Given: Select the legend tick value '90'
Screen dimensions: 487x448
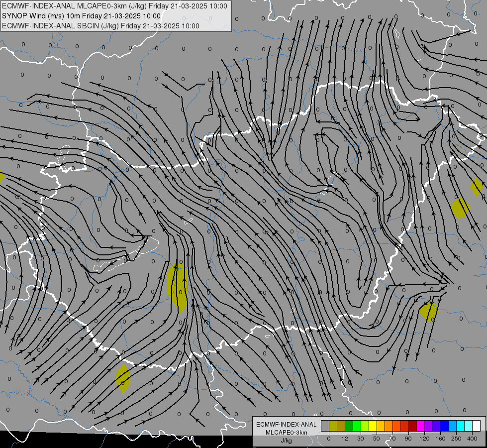Looking at the screenshot, I should click(x=408, y=439).
